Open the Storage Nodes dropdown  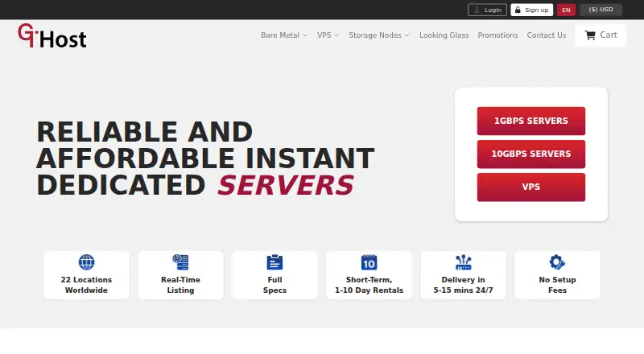point(378,35)
